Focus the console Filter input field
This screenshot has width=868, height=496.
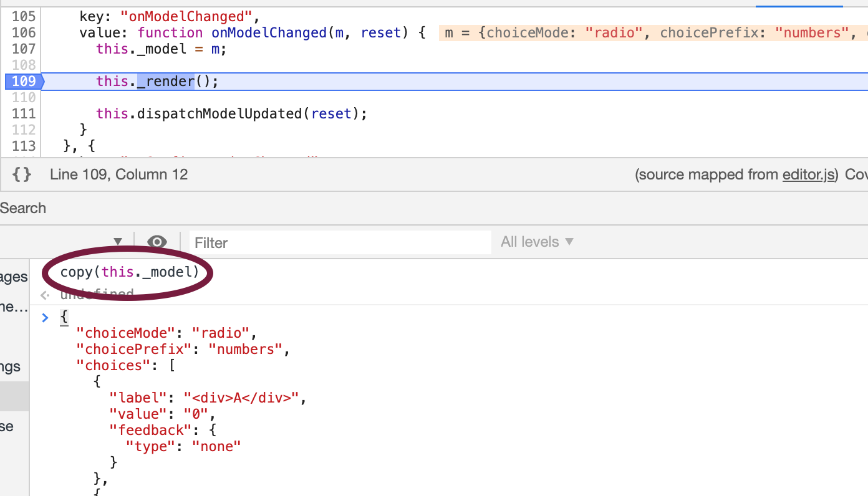(340, 242)
